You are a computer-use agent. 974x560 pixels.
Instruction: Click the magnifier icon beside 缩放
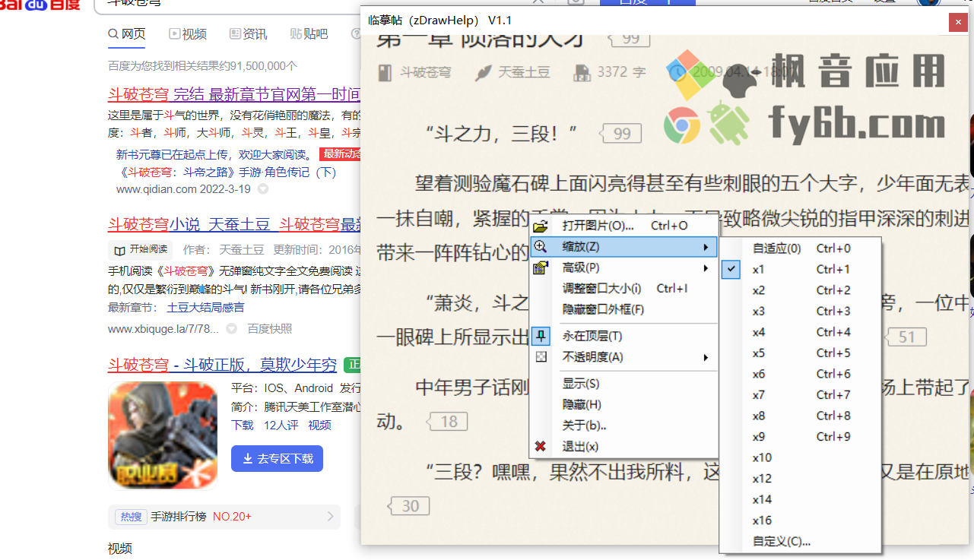coord(541,246)
